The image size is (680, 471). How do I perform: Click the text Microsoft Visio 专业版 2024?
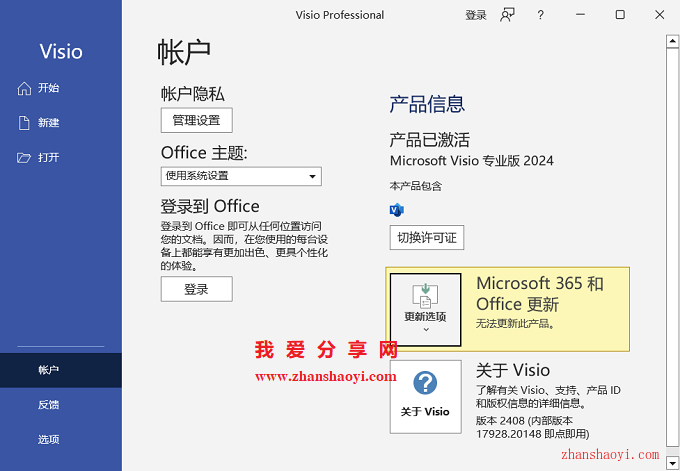click(x=472, y=161)
